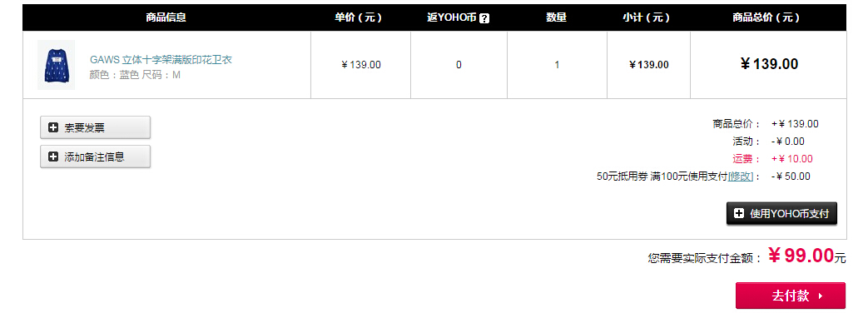Click the question mark icon beside 返YOHO币
The image size is (868, 328).
tap(484, 18)
